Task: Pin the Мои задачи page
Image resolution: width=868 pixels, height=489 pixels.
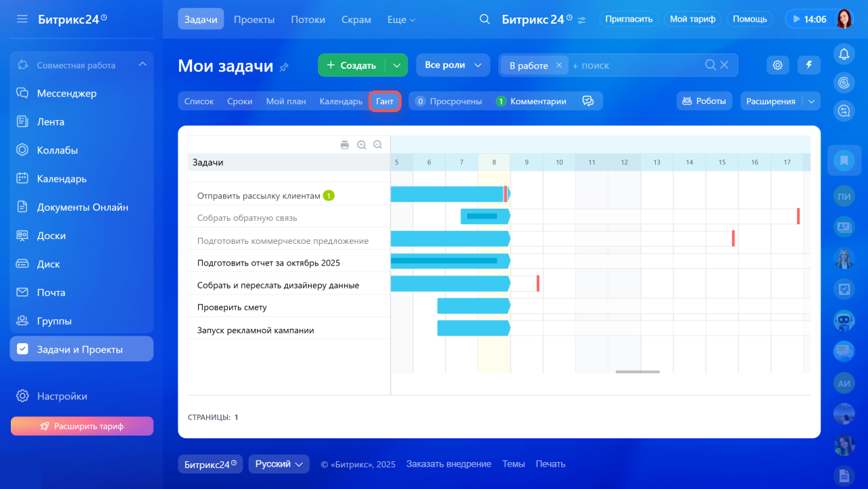Action: coord(284,67)
